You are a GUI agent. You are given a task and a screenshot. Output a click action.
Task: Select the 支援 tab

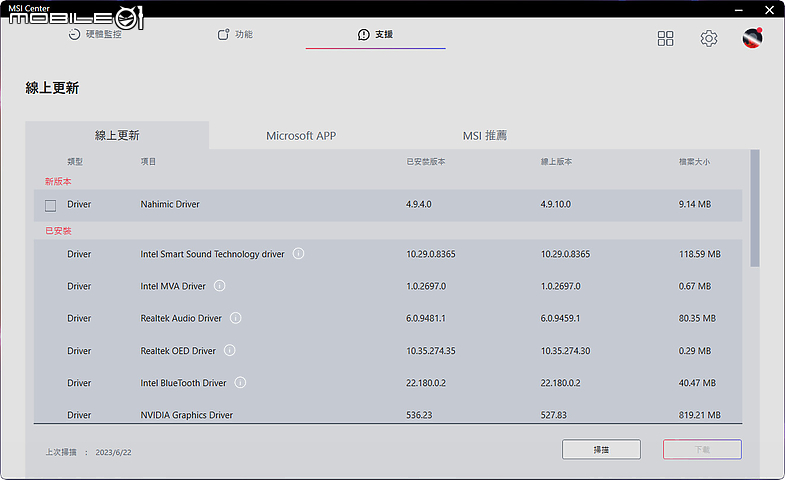[x=375, y=34]
